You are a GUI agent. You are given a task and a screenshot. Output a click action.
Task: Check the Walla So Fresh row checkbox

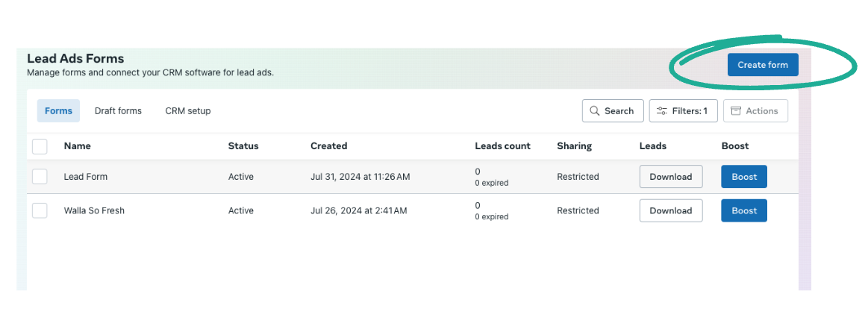[x=40, y=211]
